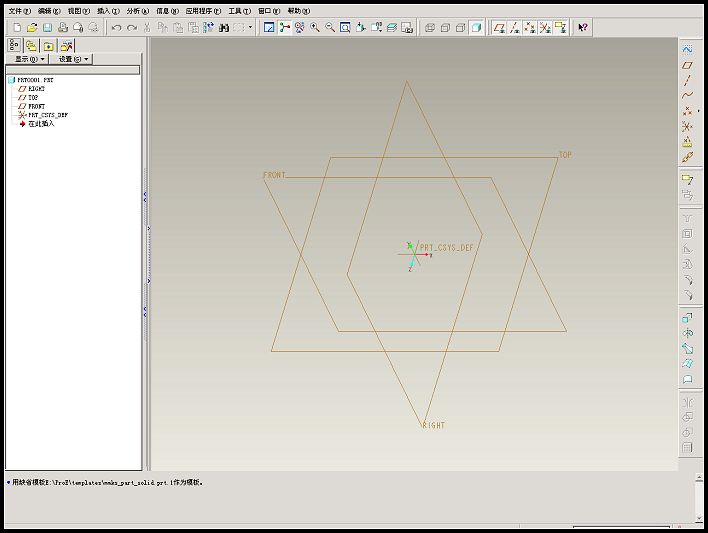
Task: Open the Set Layers icon
Action: click(x=391, y=28)
